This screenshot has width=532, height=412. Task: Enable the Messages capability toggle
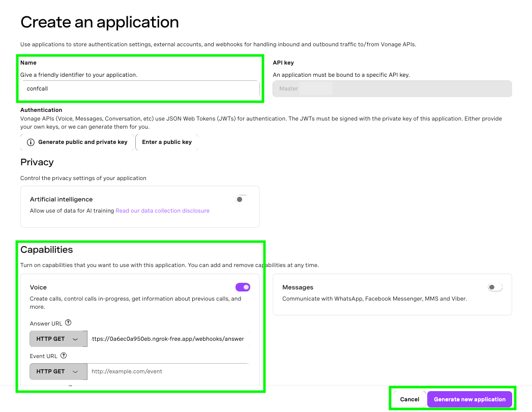[494, 287]
